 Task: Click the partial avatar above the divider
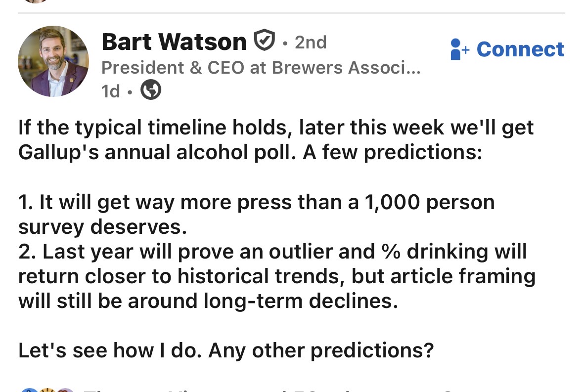click(x=36, y=1)
